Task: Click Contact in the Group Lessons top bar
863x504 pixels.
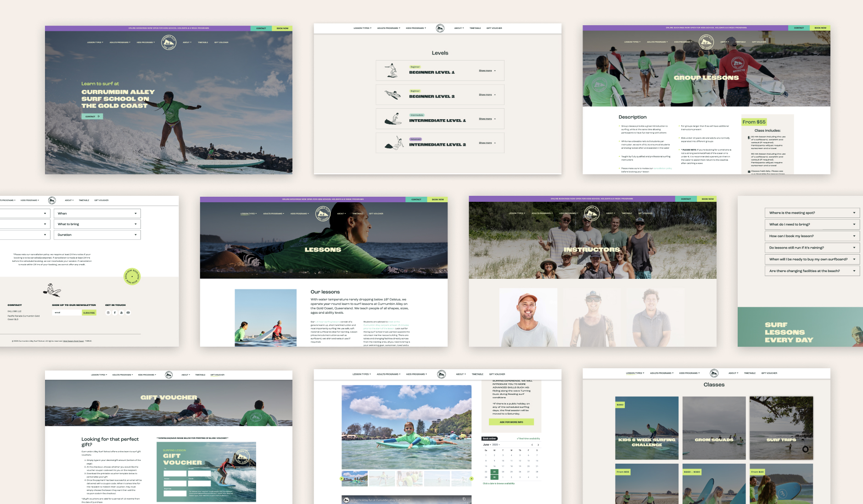Action: (x=799, y=28)
